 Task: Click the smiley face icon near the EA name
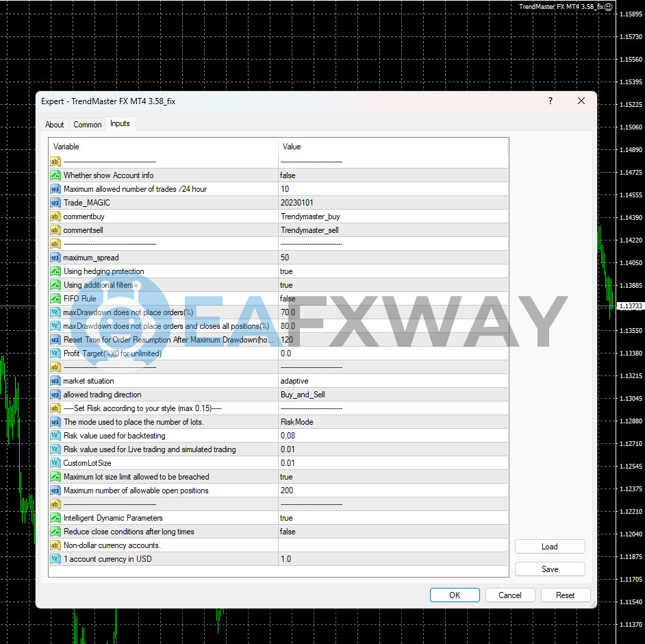[x=609, y=6]
